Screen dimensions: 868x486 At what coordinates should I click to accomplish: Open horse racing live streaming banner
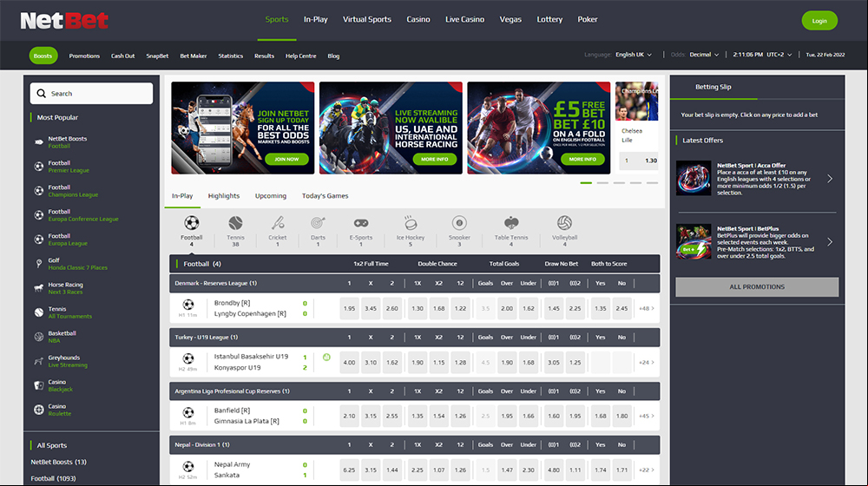click(391, 128)
